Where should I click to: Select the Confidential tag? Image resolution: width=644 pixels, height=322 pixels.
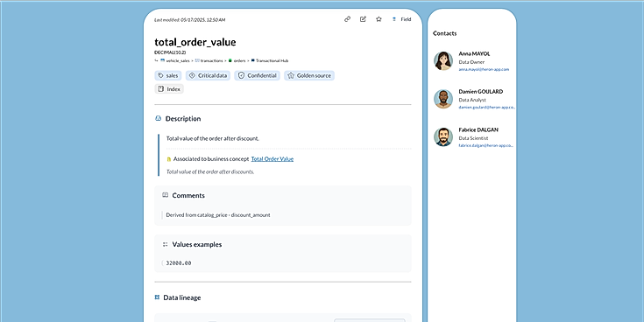coord(257,75)
